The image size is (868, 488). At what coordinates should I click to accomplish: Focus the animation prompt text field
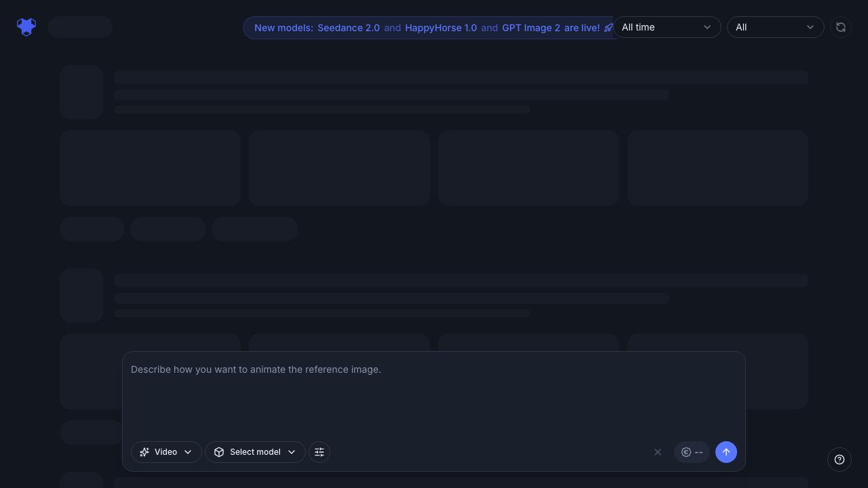(434, 395)
